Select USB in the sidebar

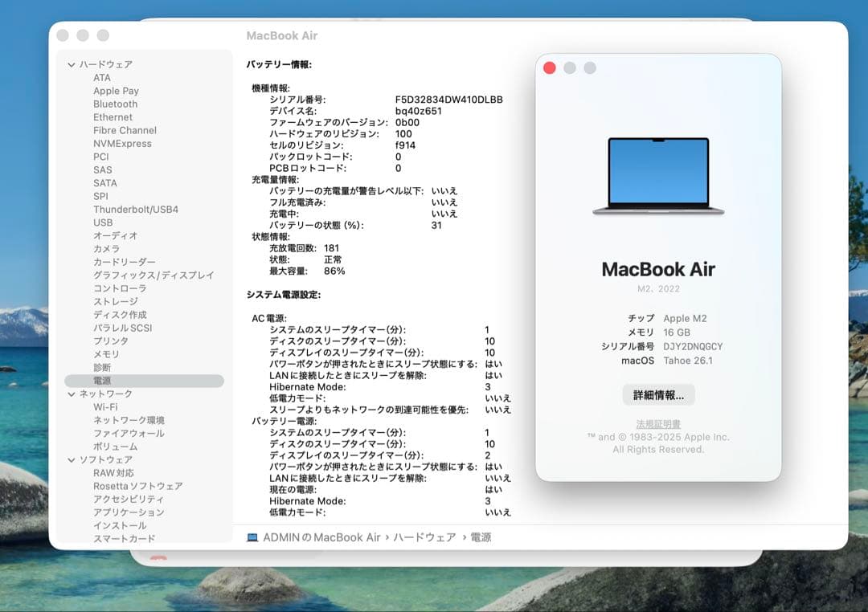coord(103,222)
